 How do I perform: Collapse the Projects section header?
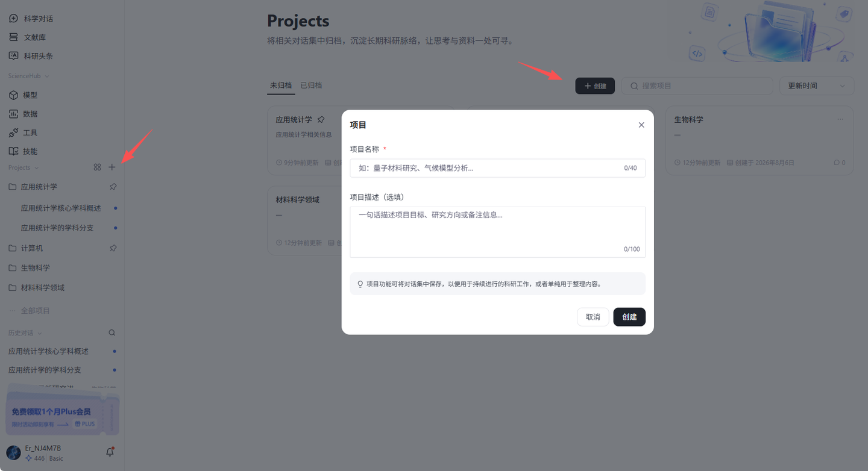(24, 167)
